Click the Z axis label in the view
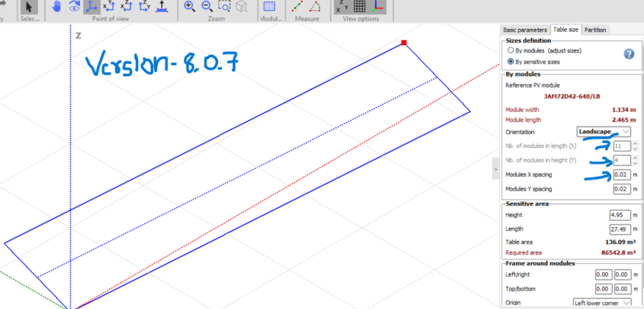Screen dimensions: 644x309 point(78,35)
